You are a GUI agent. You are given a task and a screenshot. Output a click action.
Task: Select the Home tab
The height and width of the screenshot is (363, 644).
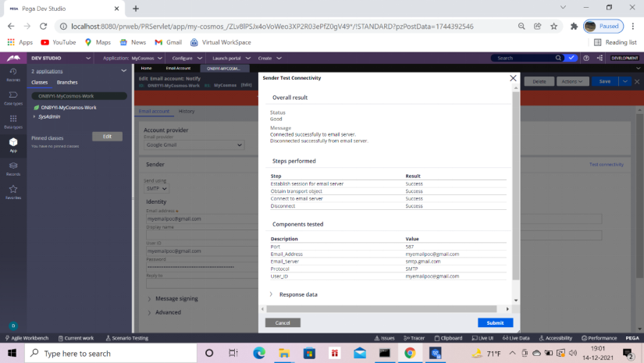click(147, 68)
